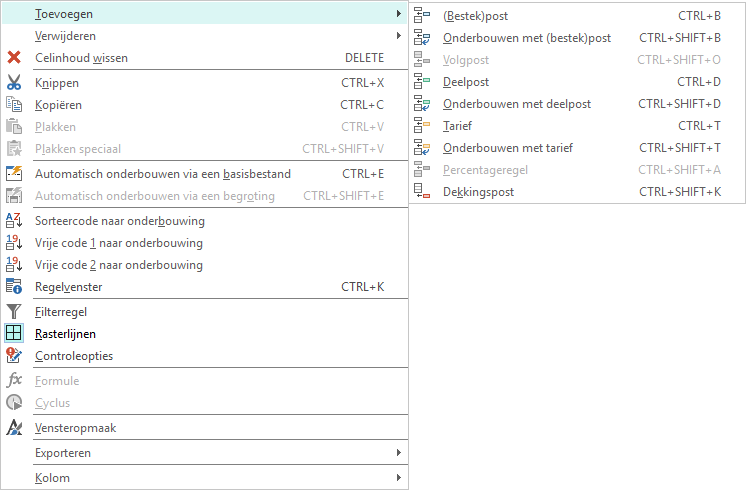Click the Regelvenster info icon

coord(14,287)
